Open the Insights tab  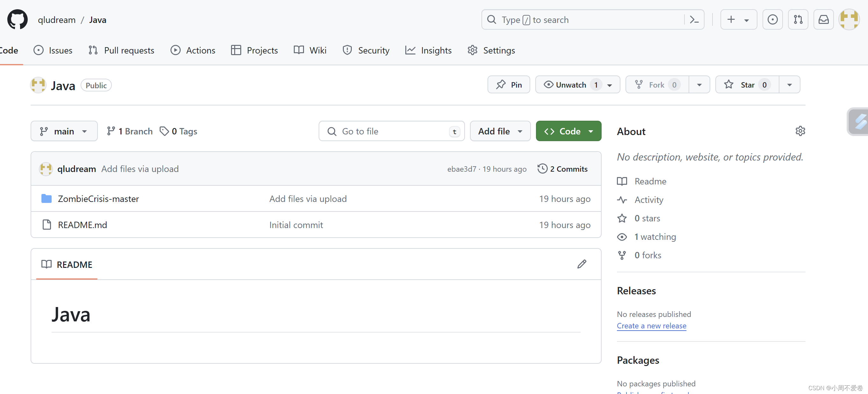coord(428,51)
